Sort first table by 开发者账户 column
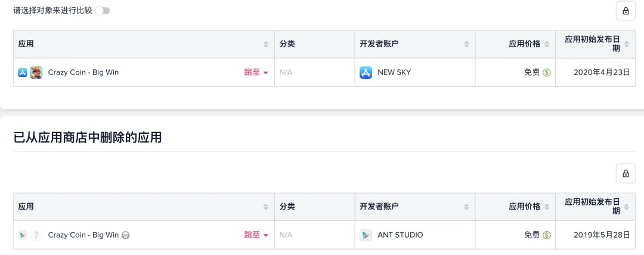 (466, 44)
